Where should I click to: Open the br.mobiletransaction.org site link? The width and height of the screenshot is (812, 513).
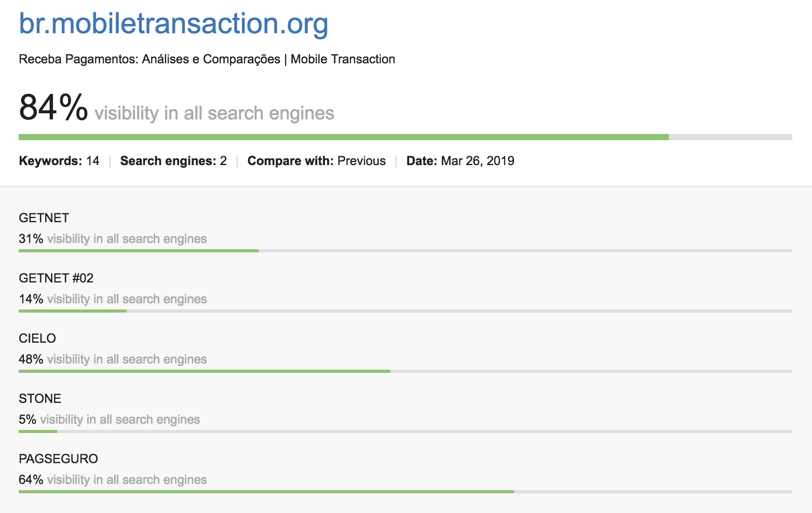(173, 24)
